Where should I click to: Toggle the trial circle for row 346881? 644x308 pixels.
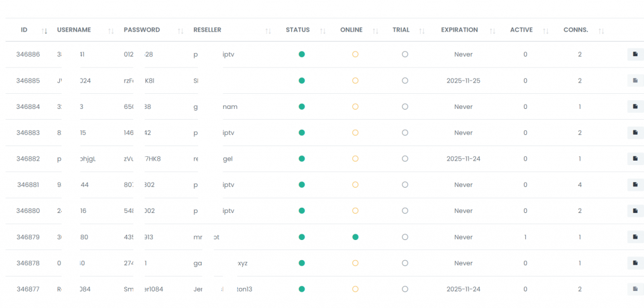point(405,185)
